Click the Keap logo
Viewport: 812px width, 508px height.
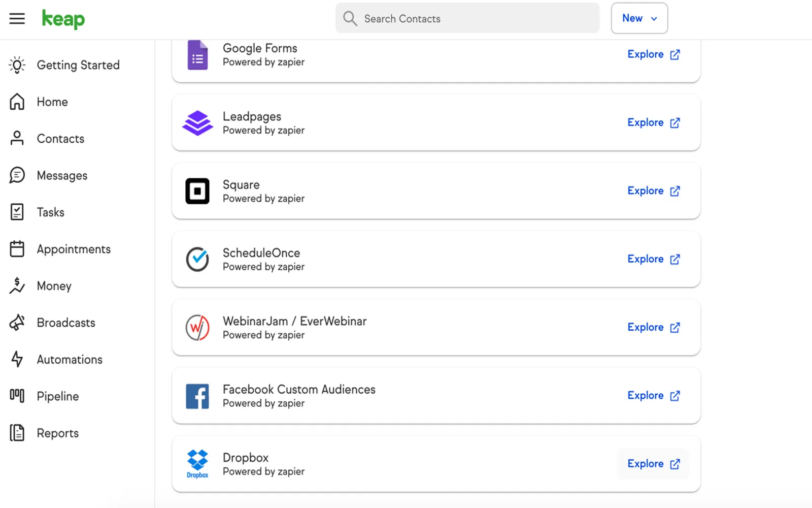(63, 19)
